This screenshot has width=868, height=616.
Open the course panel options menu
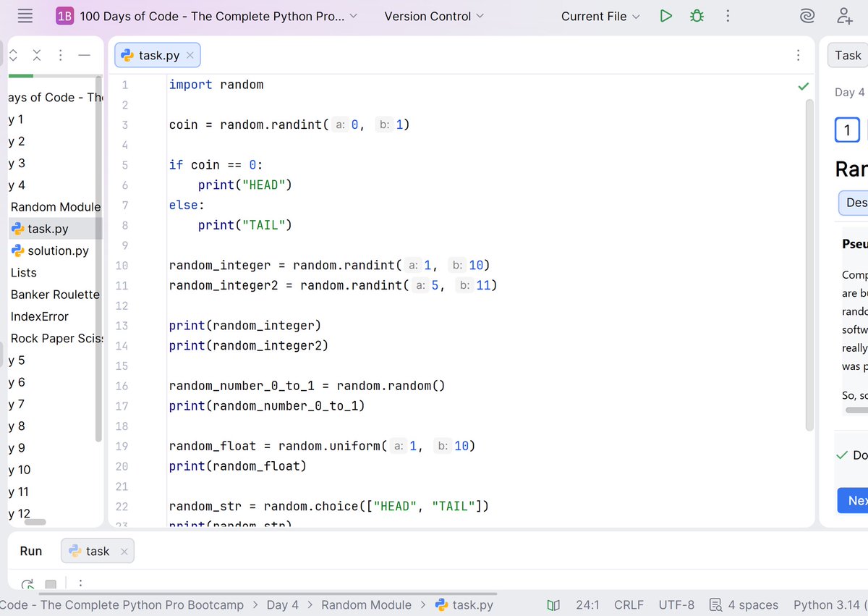(x=61, y=55)
